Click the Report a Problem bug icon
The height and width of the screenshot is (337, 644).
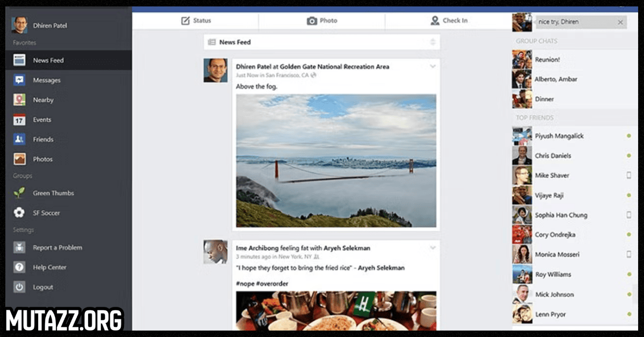click(19, 247)
